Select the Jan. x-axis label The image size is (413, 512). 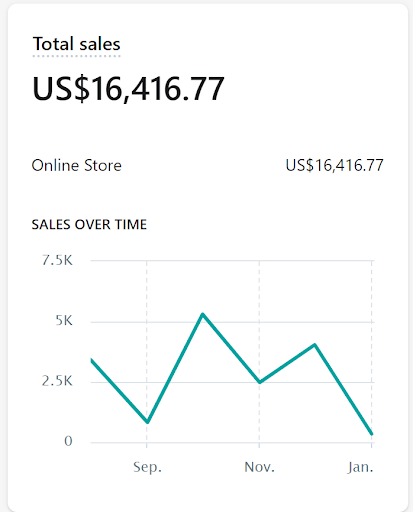coord(360,467)
